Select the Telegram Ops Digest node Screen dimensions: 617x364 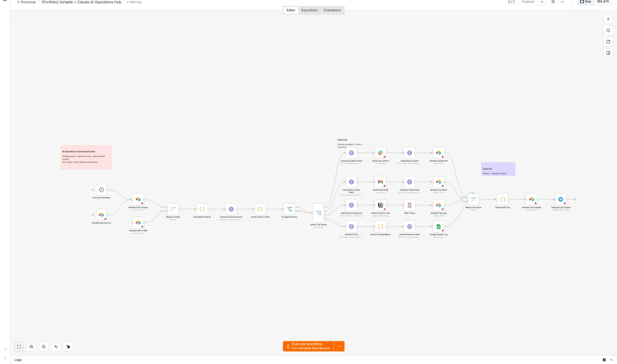tap(561, 199)
